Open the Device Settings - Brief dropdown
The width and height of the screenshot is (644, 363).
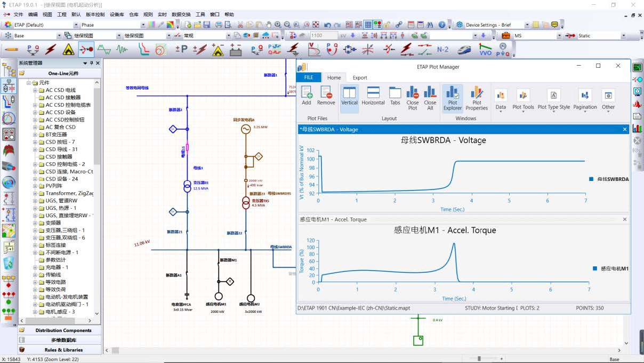pyautogui.click(x=527, y=25)
